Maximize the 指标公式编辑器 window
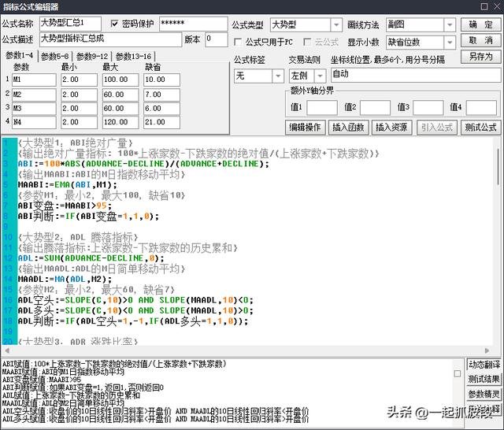The width and height of the screenshot is (504, 430). click(x=484, y=6)
